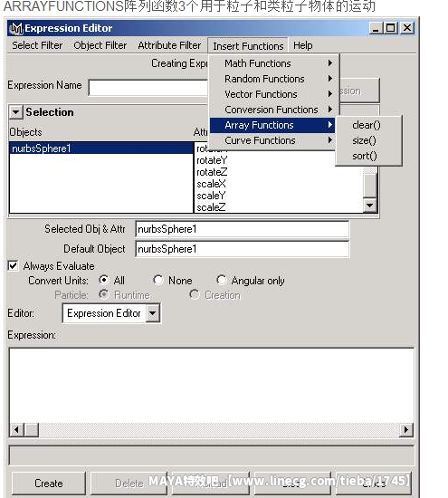Select the rotateY attribute
The image size is (448, 498).
point(212,160)
